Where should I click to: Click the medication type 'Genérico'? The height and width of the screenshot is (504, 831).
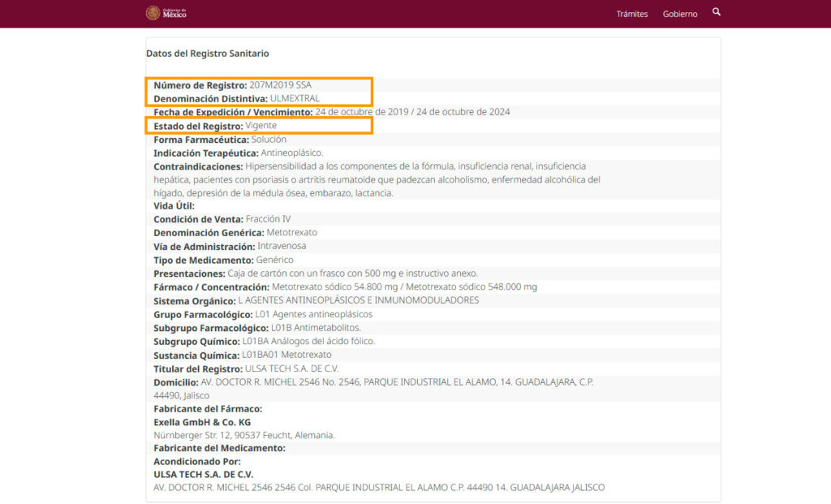[274, 260]
